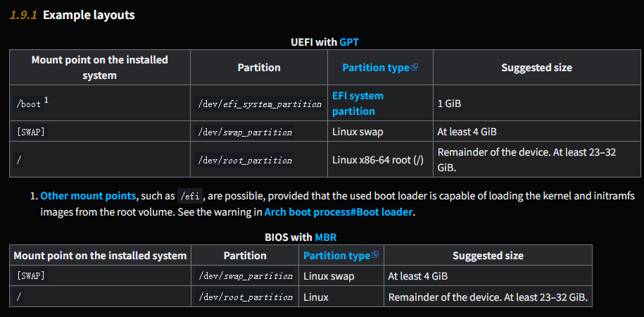Click footnote superscript 1 next to /boot
This screenshot has height=317, width=644.
[x=46, y=101]
